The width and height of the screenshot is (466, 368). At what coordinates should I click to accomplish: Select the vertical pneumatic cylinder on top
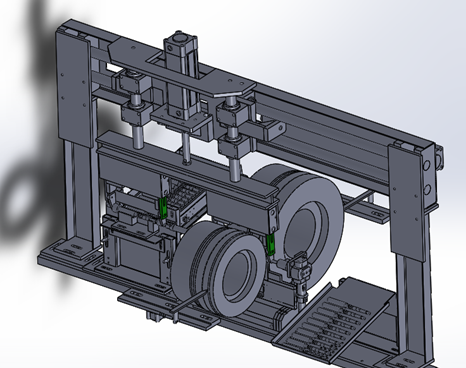coord(181,75)
